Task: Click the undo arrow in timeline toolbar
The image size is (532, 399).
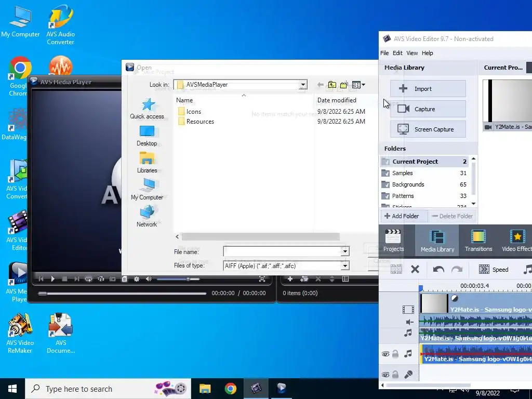Action: 438,270
